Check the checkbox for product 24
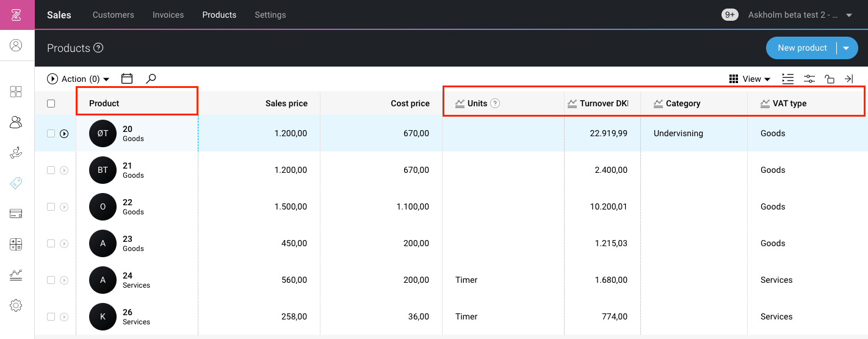Image resolution: width=868 pixels, height=339 pixels. 51,280
